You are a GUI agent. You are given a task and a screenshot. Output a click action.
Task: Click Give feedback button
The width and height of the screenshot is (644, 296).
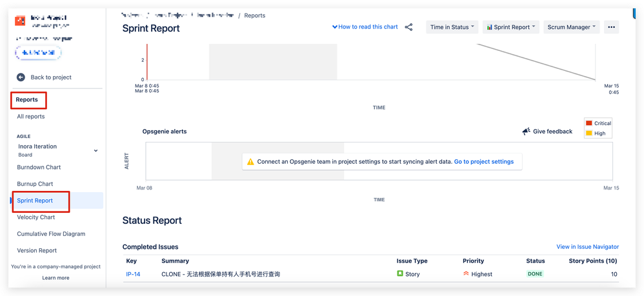[x=547, y=132]
